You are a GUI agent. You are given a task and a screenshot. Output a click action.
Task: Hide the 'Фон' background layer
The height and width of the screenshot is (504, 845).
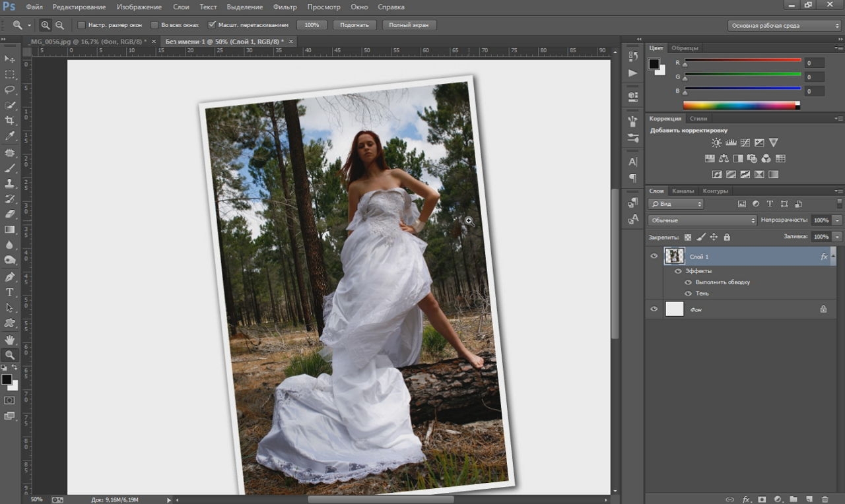coord(654,309)
